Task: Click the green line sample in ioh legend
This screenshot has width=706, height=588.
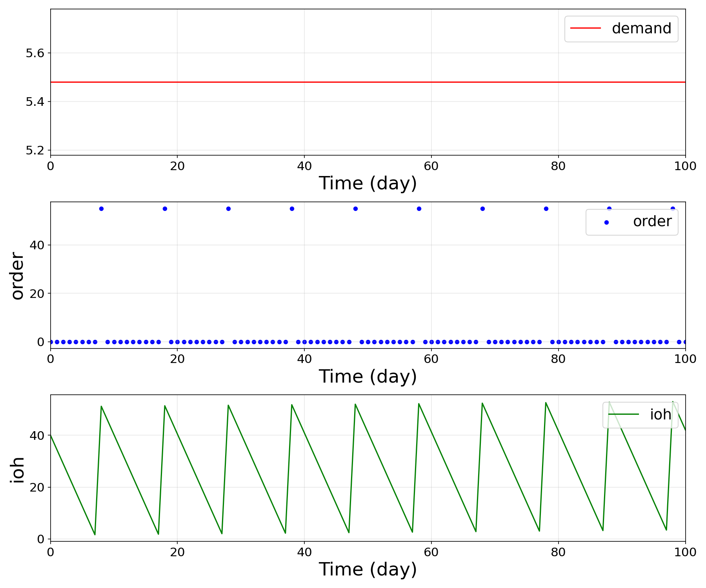Action: (x=623, y=415)
